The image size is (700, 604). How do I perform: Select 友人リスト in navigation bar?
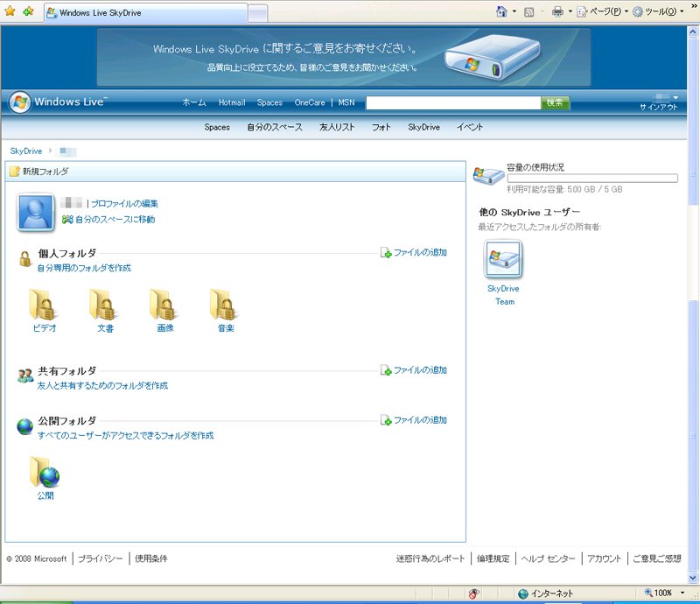tap(337, 127)
